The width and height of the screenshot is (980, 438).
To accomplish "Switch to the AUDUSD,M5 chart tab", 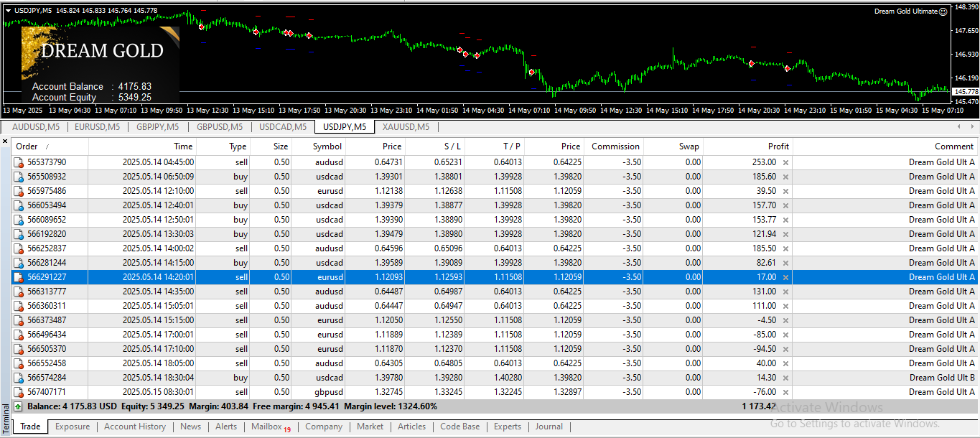I will [35, 127].
